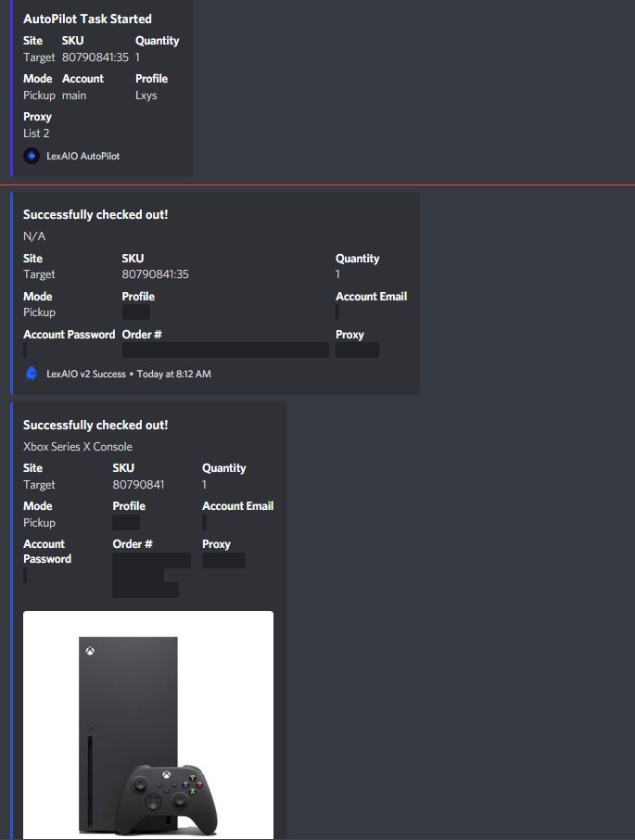The image size is (635, 840).
Task: Click the 'List 2' proxy value
Action: pyautogui.click(x=36, y=134)
